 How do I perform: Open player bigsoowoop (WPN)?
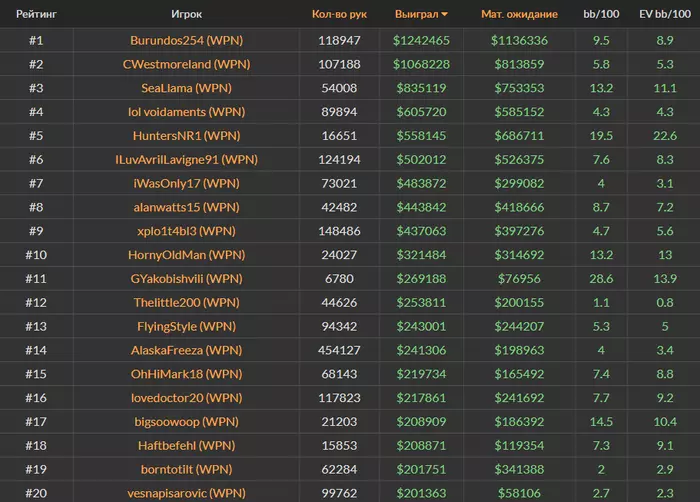[x=187, y=422]
